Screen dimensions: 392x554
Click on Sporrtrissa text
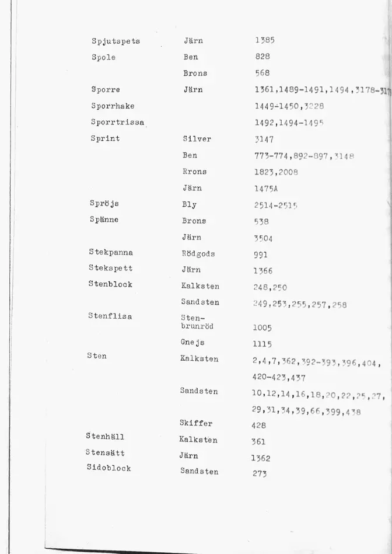[x=118, y=122]
